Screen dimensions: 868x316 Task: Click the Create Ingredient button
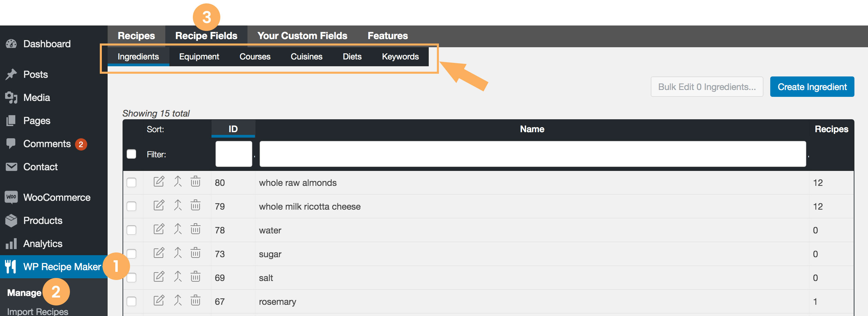812,87
